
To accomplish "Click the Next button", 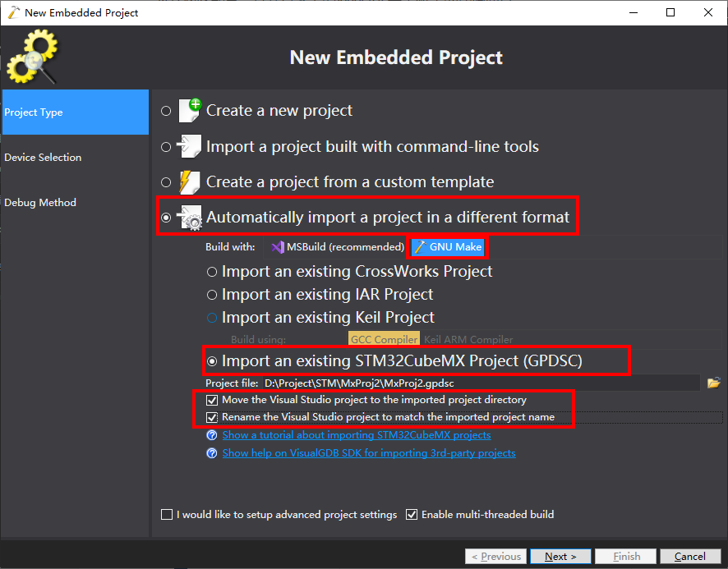I will coord(560,556).
